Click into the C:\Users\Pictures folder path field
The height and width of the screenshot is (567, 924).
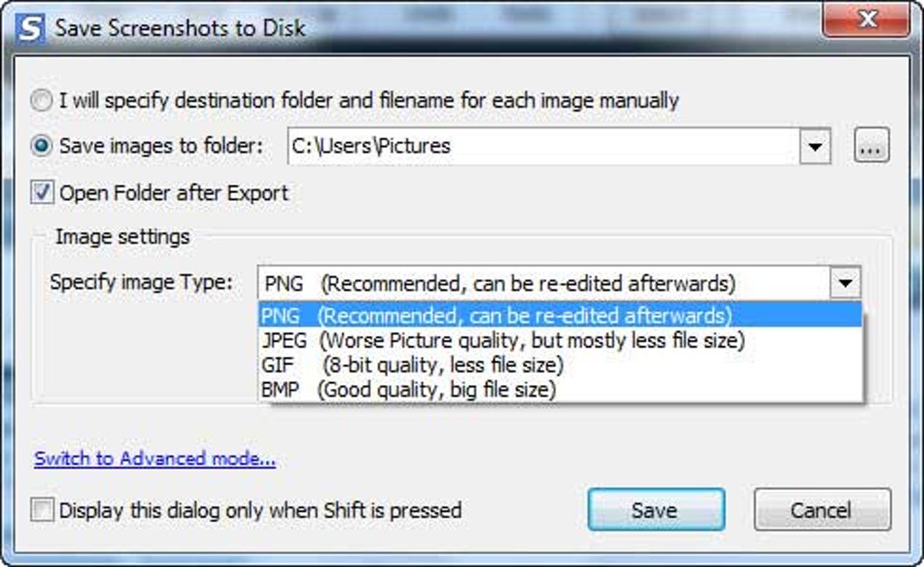click(x=544, y=146)
